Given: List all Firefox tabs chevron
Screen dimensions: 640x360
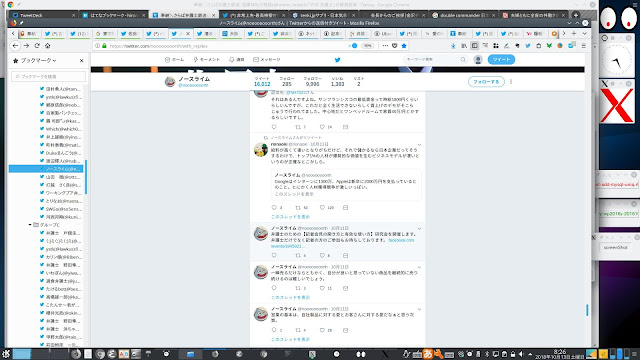Looking at the screenshot, I should [x=584, y=33].
